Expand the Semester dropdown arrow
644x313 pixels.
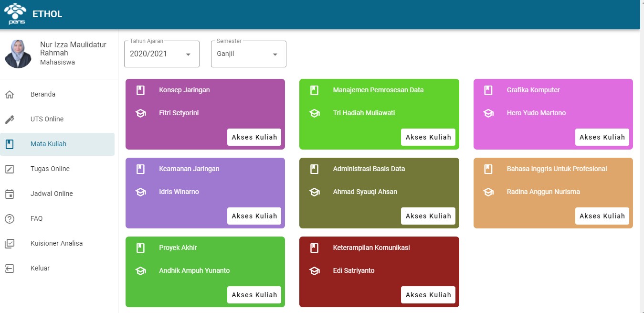click(275, 54)
